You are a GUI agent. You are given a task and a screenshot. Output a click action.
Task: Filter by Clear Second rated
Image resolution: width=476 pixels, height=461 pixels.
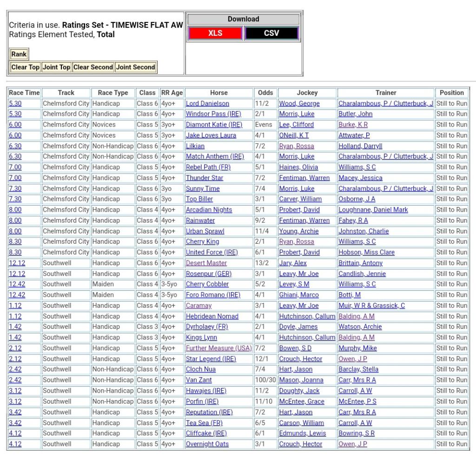[x=93, y=67]
